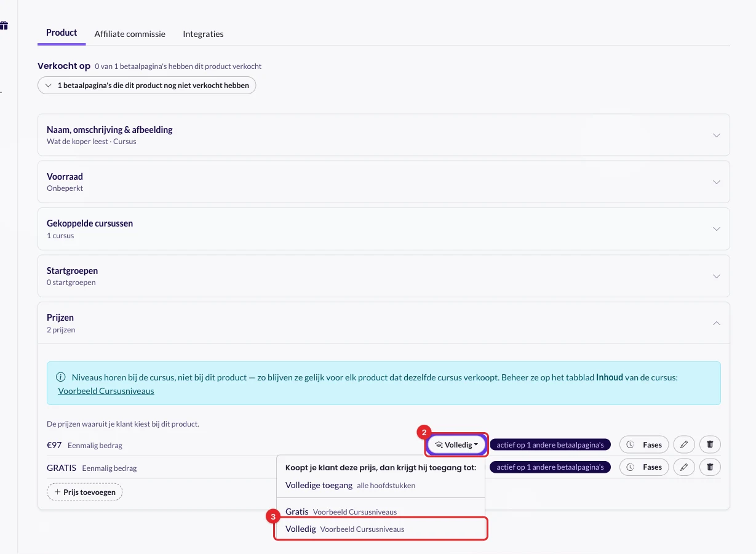Click the 'Verkocht op' heading
756x554 pixels.
[x=64, y=66]
